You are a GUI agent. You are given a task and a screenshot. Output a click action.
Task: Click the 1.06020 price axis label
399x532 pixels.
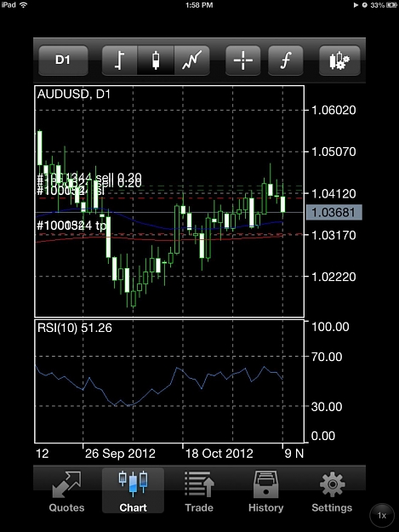(x=333, y=111)
